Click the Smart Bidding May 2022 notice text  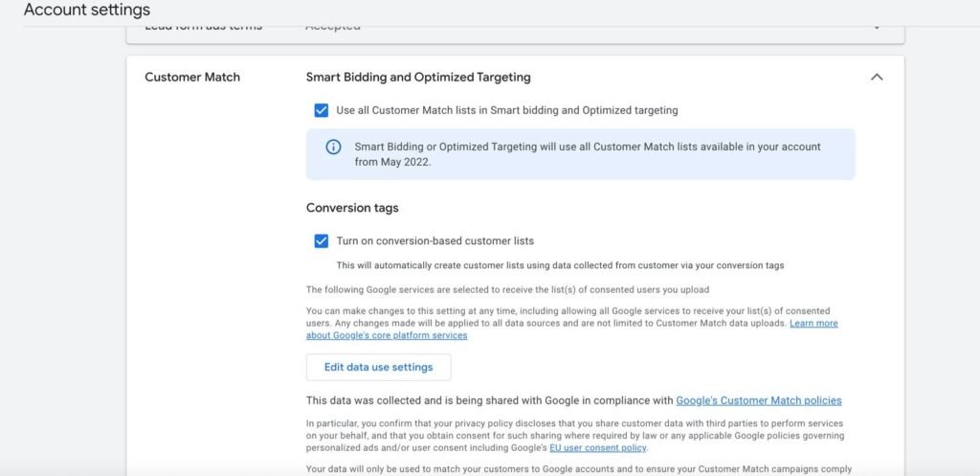(x=588, y=154)
